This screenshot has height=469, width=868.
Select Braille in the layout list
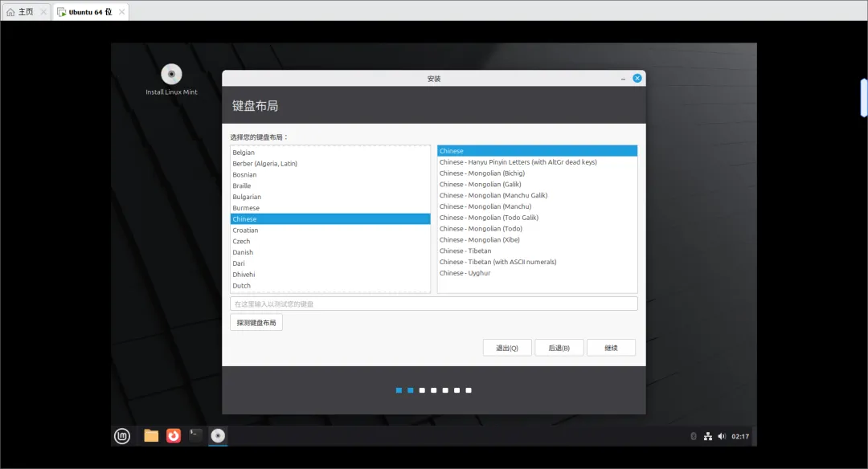pos(330,186)
